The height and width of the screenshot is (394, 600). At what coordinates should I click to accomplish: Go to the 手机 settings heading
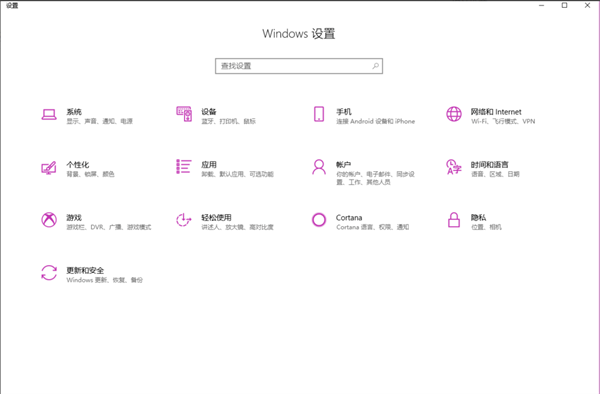[344, 112]
